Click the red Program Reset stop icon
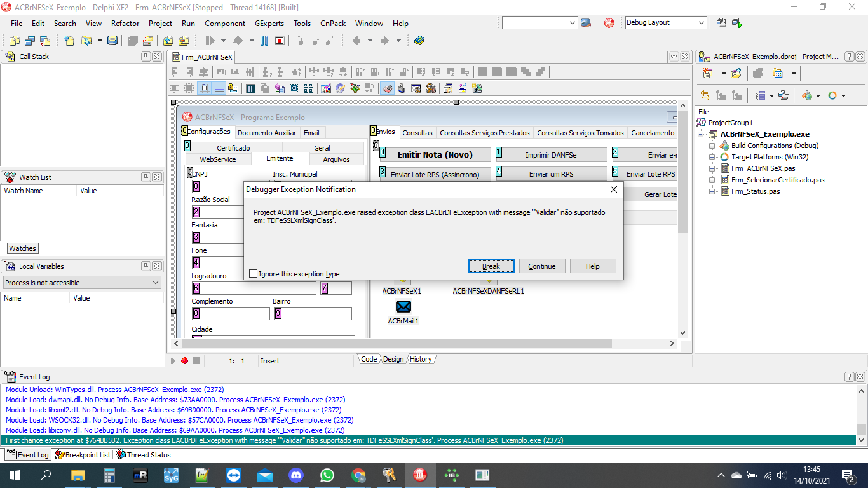The image size is (868, 488). [280, 41]
